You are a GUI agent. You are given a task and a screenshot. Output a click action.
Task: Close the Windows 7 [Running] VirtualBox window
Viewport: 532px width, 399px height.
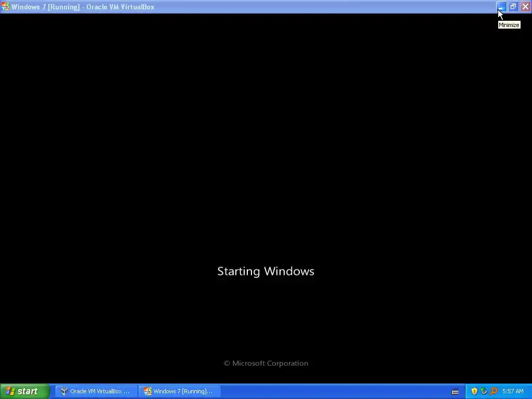click(x=526, y=6)
